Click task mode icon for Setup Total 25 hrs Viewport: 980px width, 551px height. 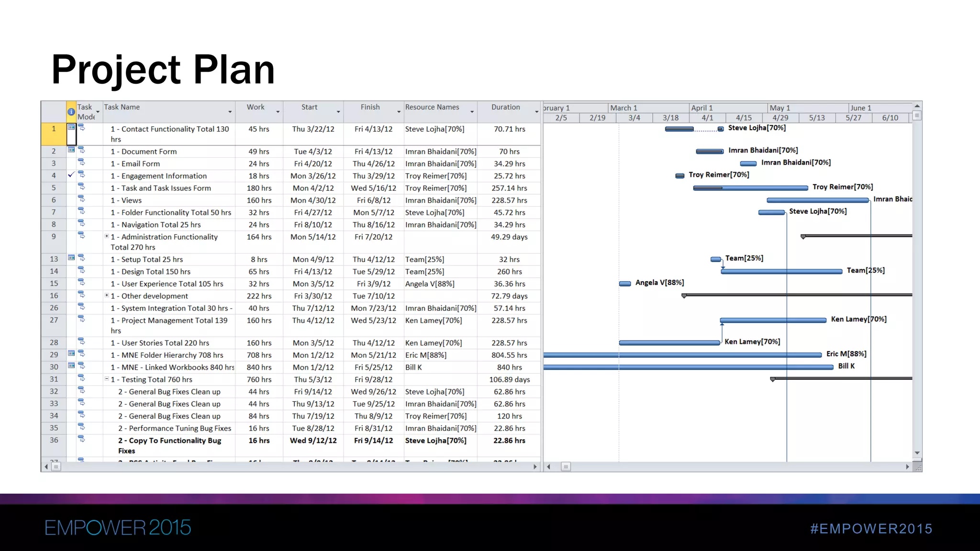point(81,258)
